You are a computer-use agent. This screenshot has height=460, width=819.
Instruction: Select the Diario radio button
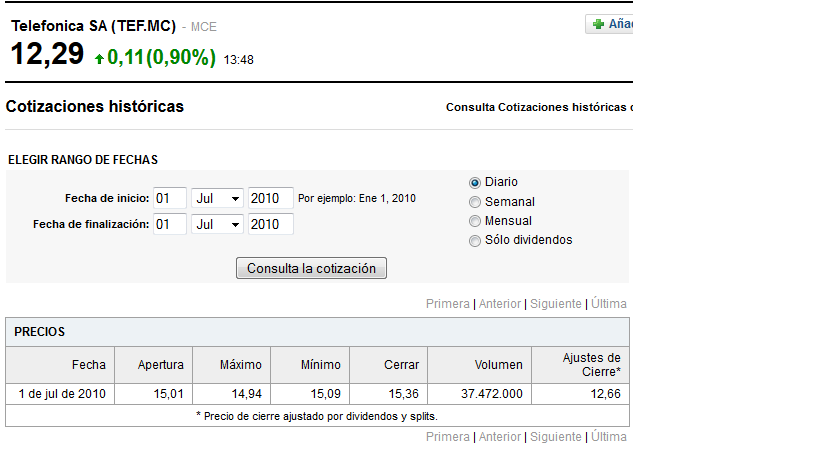click(x=475, y=183)
